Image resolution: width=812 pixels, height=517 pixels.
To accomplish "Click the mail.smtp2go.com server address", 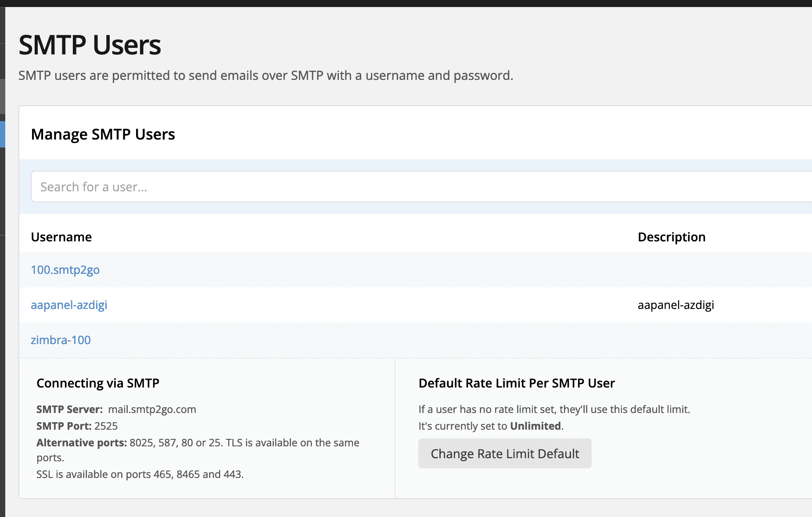I will click(152, 409).
